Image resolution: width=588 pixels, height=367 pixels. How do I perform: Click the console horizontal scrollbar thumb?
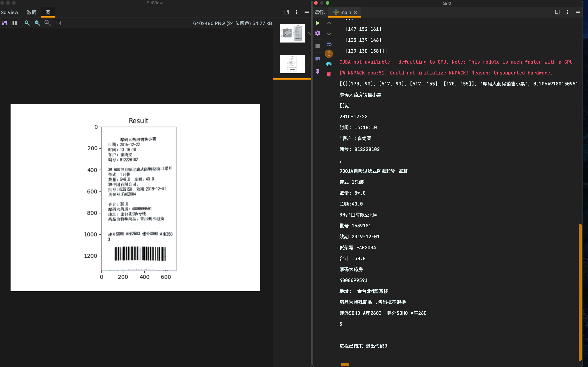(x=345, y=365)
